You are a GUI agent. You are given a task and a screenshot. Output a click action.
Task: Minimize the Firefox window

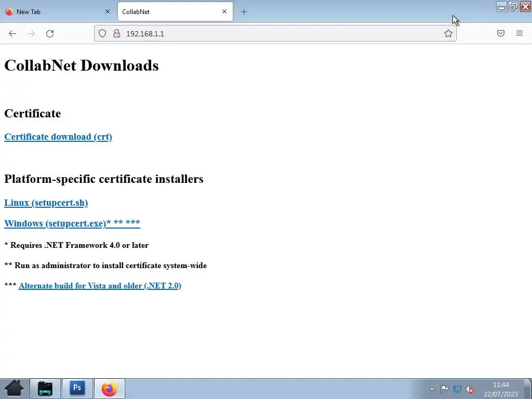(x=501, y=7)
